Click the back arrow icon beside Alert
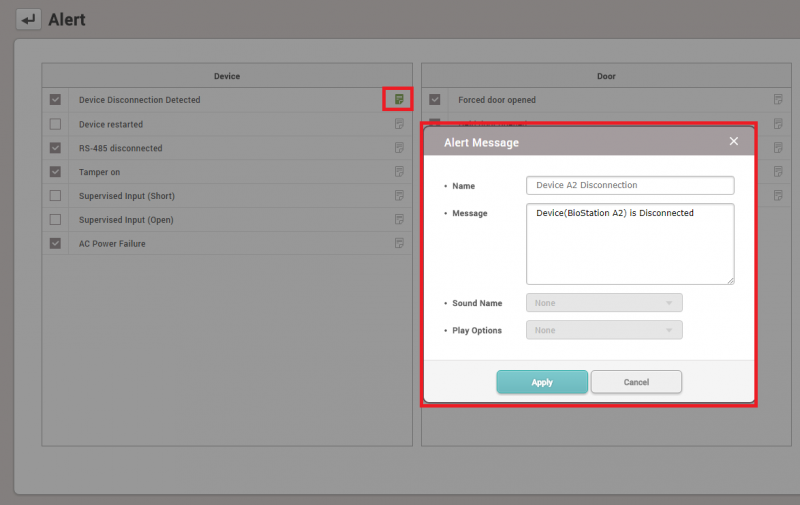800x505 pixels. 28,19
